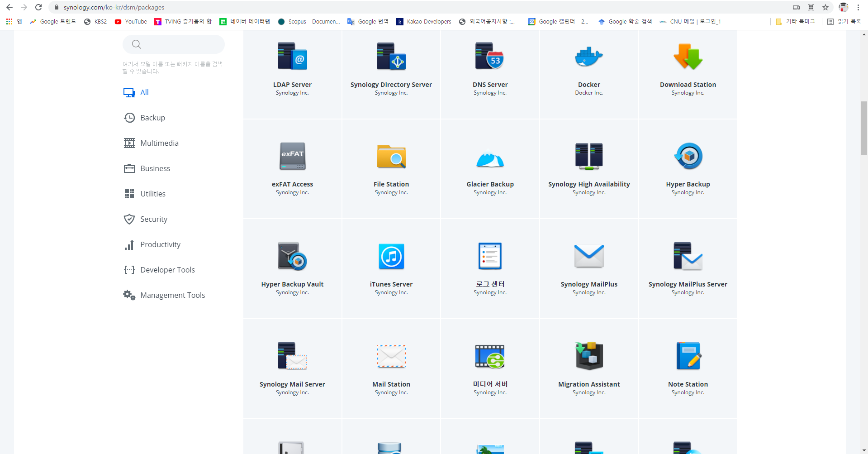Open the Migration Assistant icon
This screenshot has width=868, height=454.
[589, 356]
